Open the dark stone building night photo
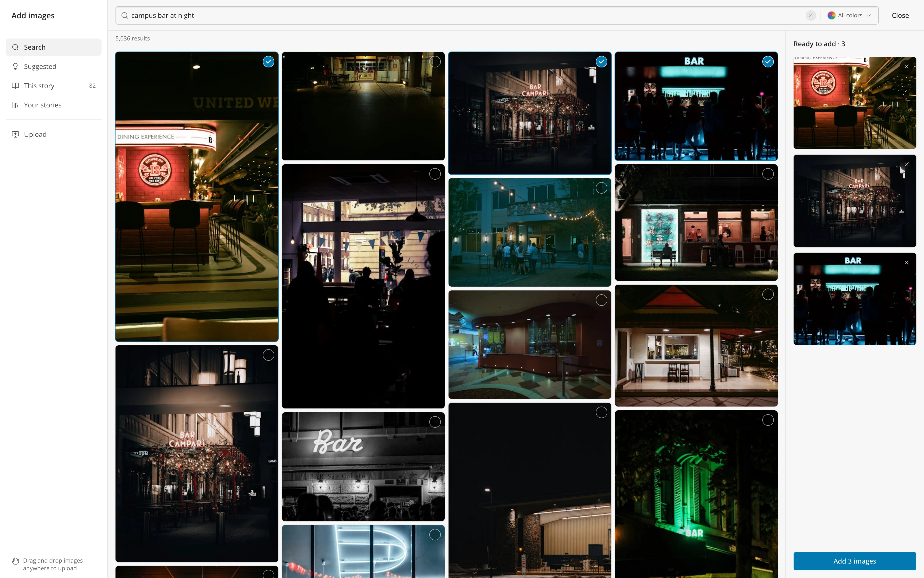This screenshot has height=578, width=924. [x=530, y=491]
